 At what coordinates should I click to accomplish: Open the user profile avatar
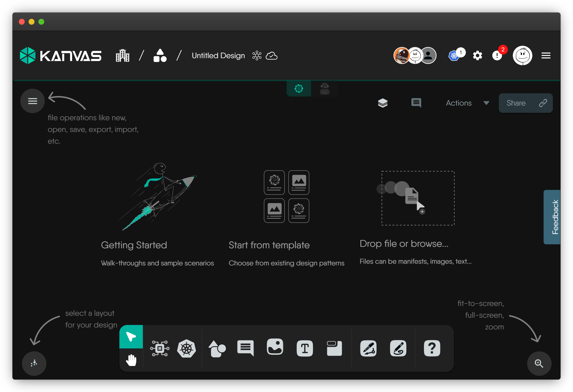coord(522,55)
